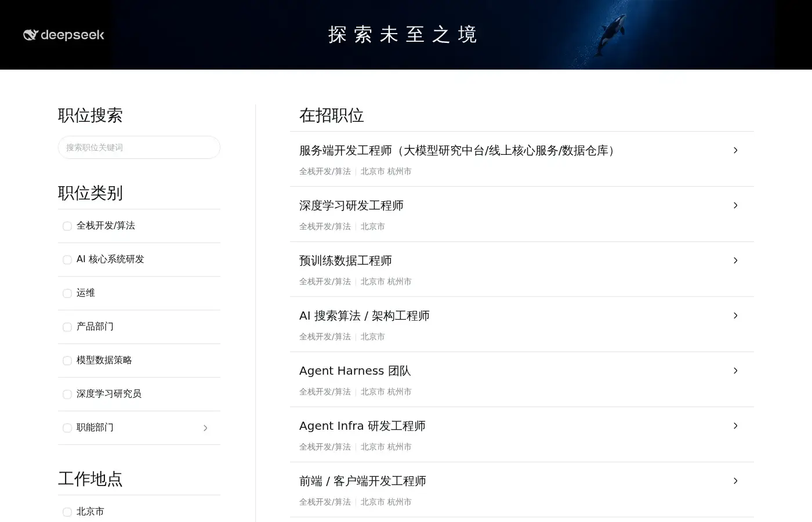Image resolution: width=812 pixels, height=522 pixels.
Task: Open chevron for 前端 / 客户端开发工程师
Action: (735, 481)
